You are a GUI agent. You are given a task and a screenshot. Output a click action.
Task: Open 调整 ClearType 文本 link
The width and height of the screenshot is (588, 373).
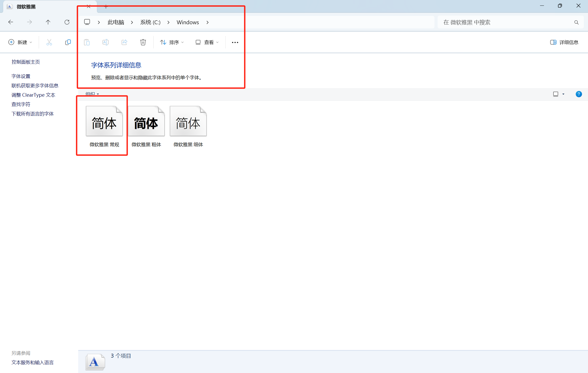click(x=33, y=95)
